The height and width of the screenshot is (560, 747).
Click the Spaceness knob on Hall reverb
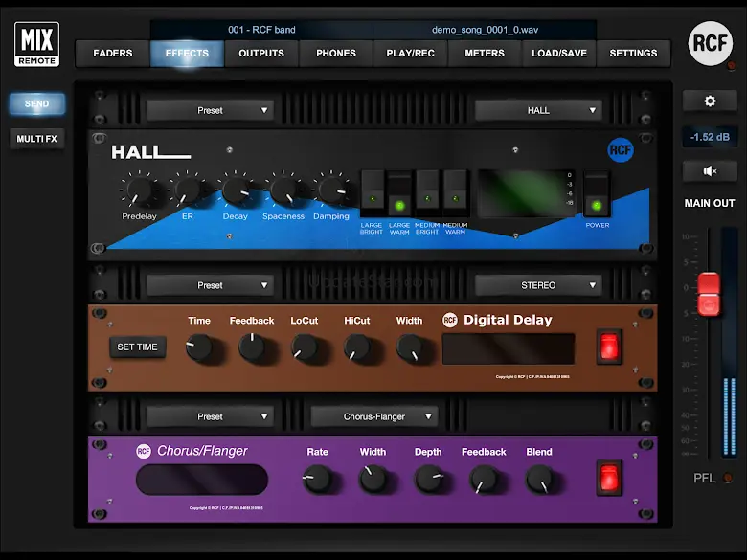[x=283, y=190]
